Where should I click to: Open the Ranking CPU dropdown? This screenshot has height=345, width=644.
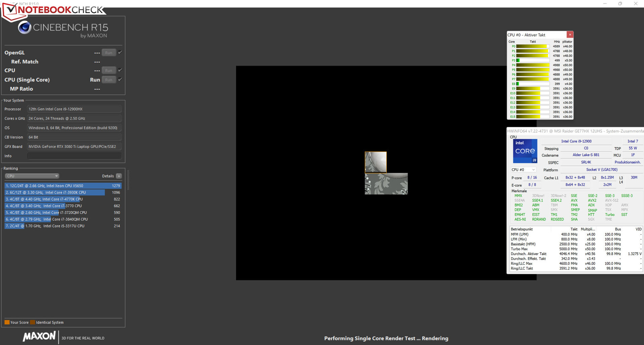pyautogui.click(x=32, y=176)
